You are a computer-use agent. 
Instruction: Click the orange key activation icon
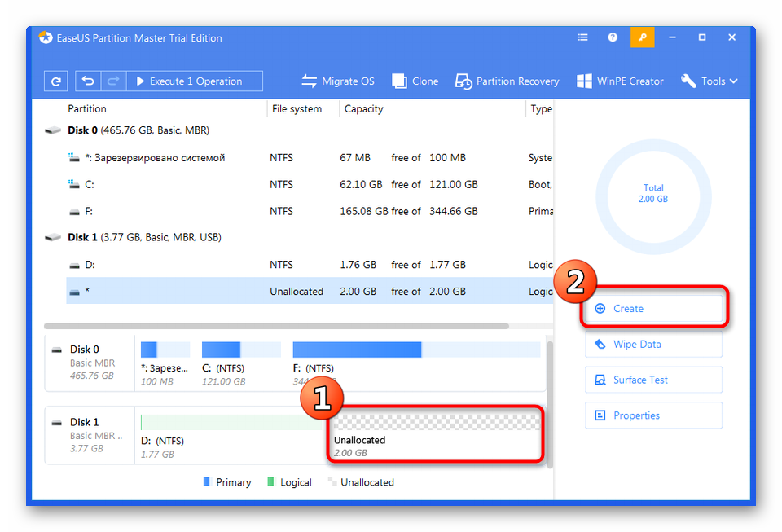[643, 37]
